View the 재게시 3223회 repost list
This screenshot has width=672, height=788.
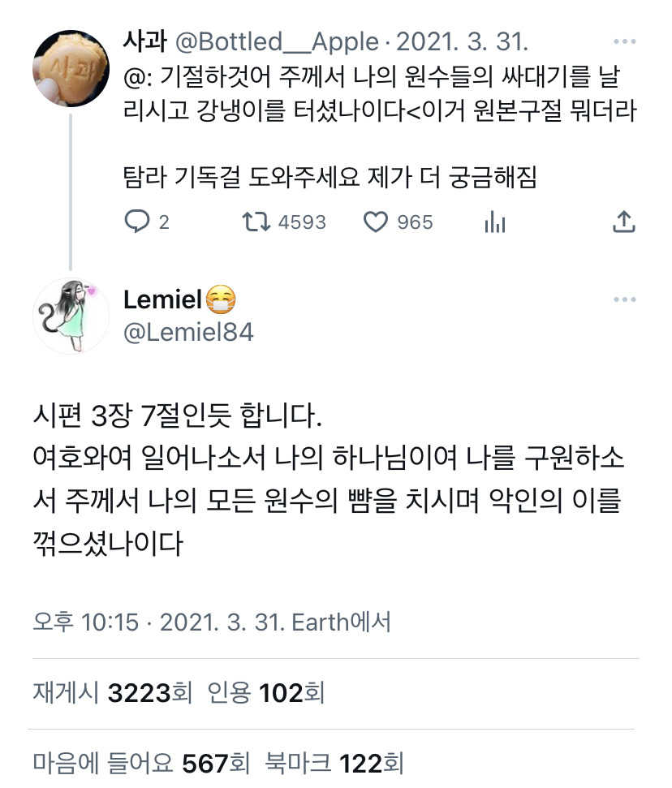(x=113, y=692)
